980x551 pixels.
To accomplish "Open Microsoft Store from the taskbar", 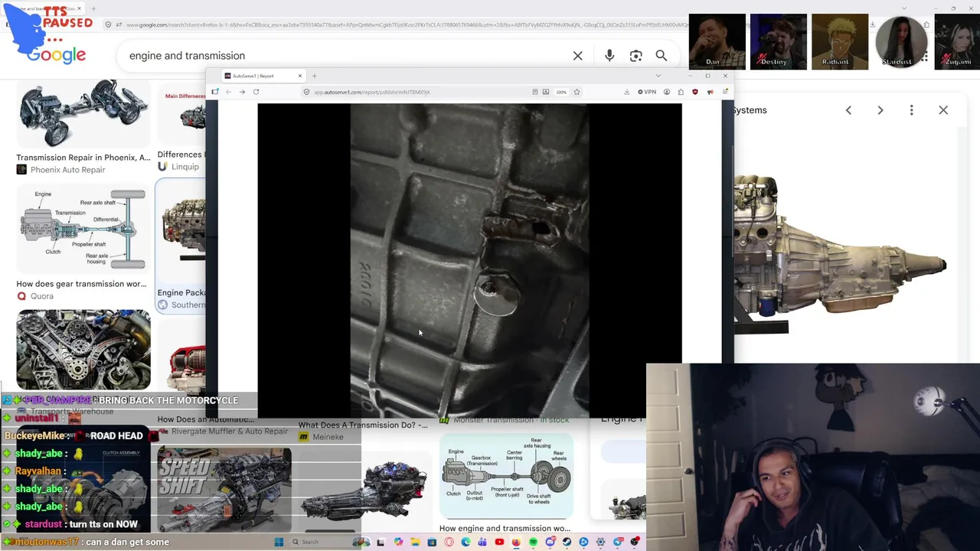I will click(432, 543).
